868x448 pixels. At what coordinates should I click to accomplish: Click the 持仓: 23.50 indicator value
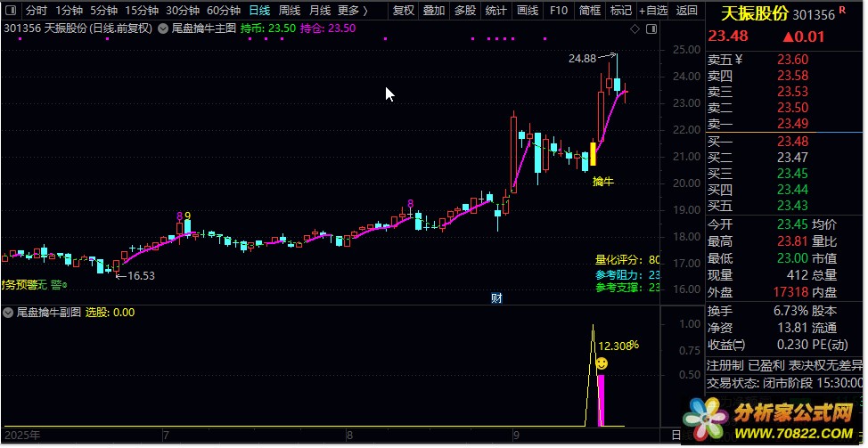tap(328, 29)
